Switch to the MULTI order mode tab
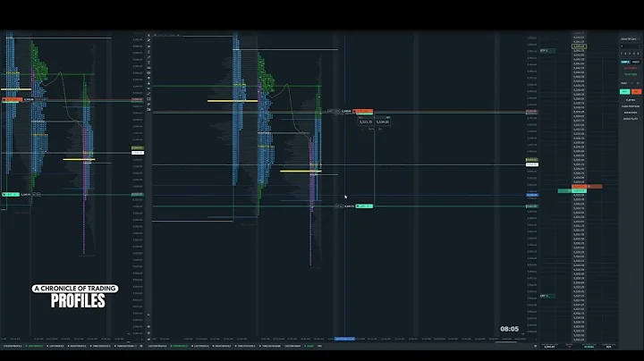Image resolution: width=644 pixels, height=361 pixels. click(x=636, y=62)
